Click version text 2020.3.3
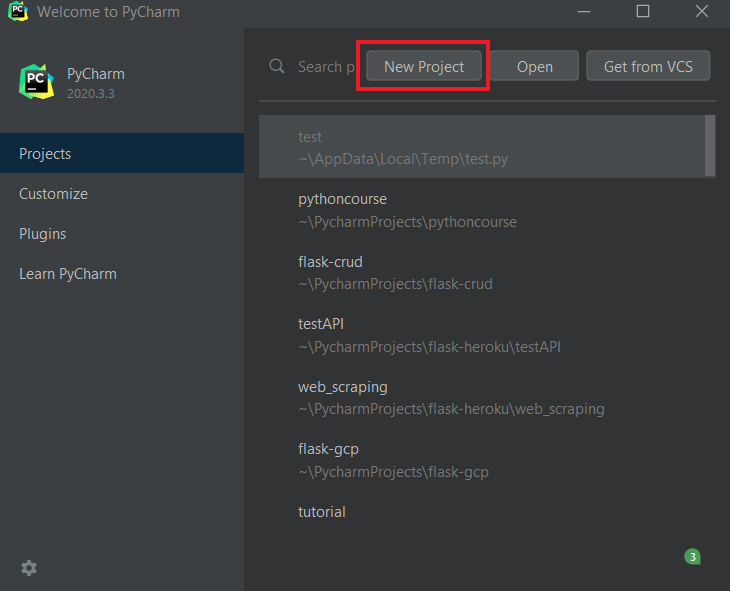Viewport: 730px width, 591px height. click(x=91, y=94)
